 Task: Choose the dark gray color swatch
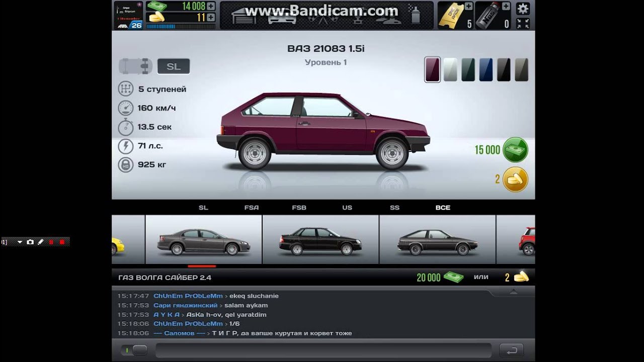521,69
